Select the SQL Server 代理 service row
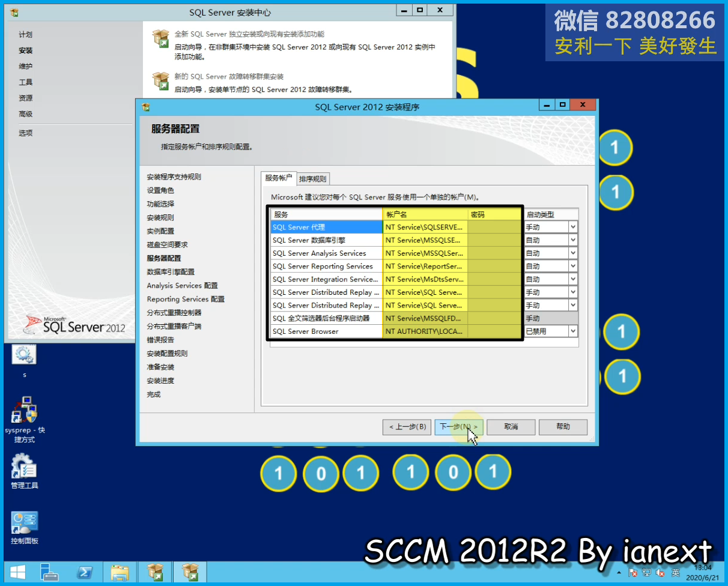Image resolution: width=728 pixels, height=586 pixels. tap(326, 227)
